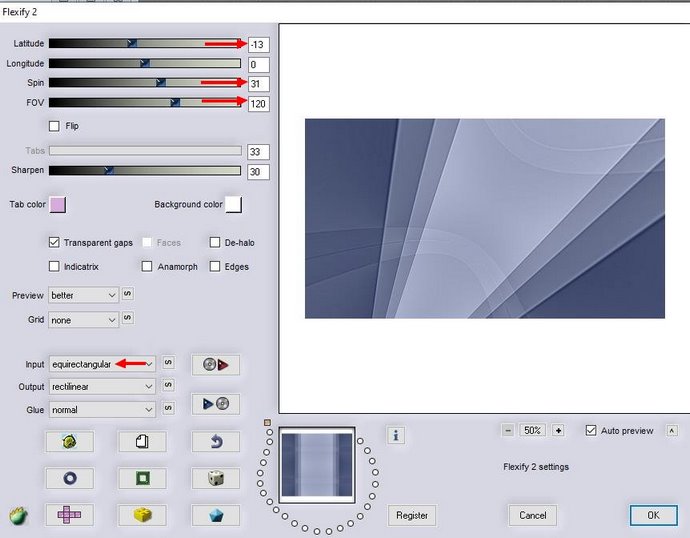Open the info button beside preview thumbnail

(x=397, y=435)
